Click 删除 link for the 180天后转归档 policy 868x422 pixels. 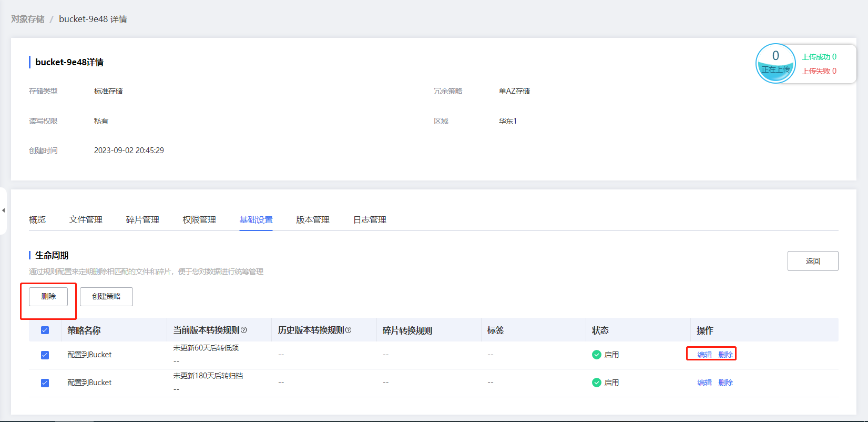[726, 383]
